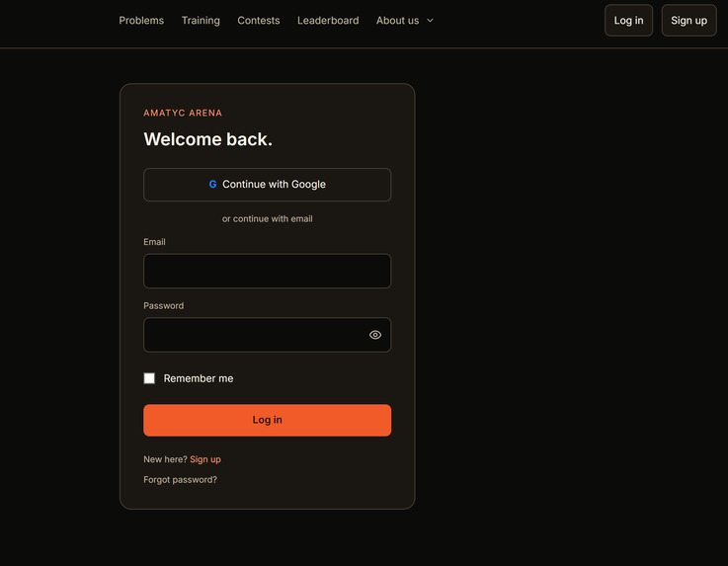Open the Forgot password? link
The width and height of the screenshot is (728, 566).
pyautogui.click(x=180, y=480)
